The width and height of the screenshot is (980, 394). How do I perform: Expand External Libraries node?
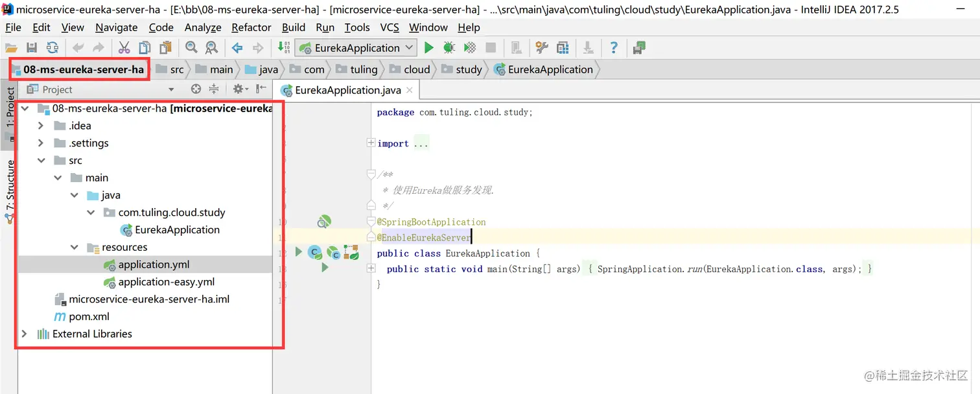pos(25,334)
